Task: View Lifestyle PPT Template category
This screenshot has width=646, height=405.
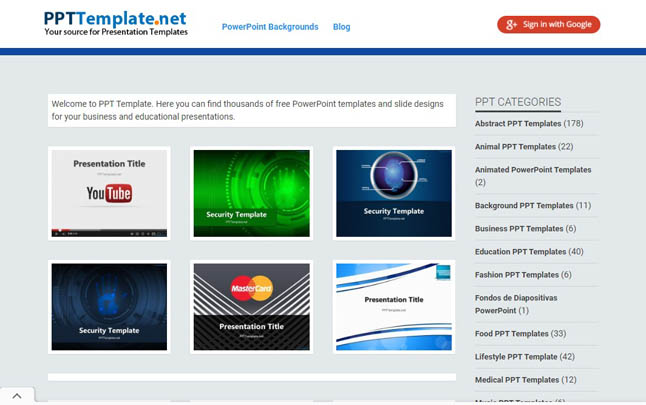Action: [x=516, y=357]
